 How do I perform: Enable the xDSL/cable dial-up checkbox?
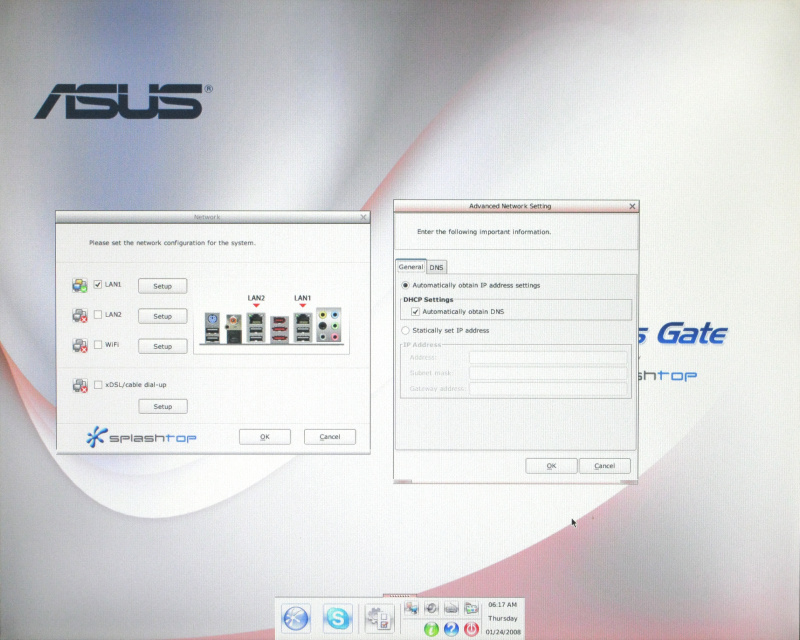pos(98,384)
